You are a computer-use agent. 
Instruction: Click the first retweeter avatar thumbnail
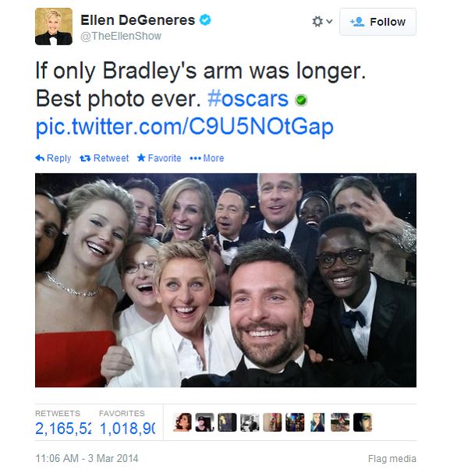pos(182,422)
